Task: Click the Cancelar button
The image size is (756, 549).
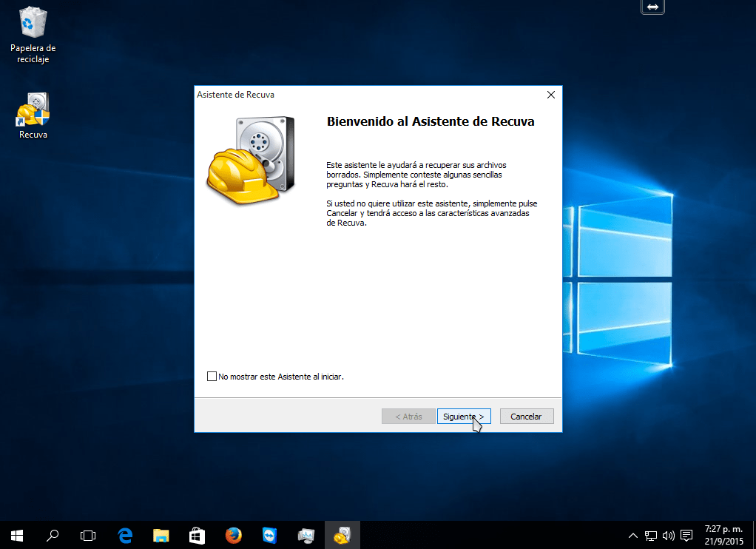Action: coord(527,417)
